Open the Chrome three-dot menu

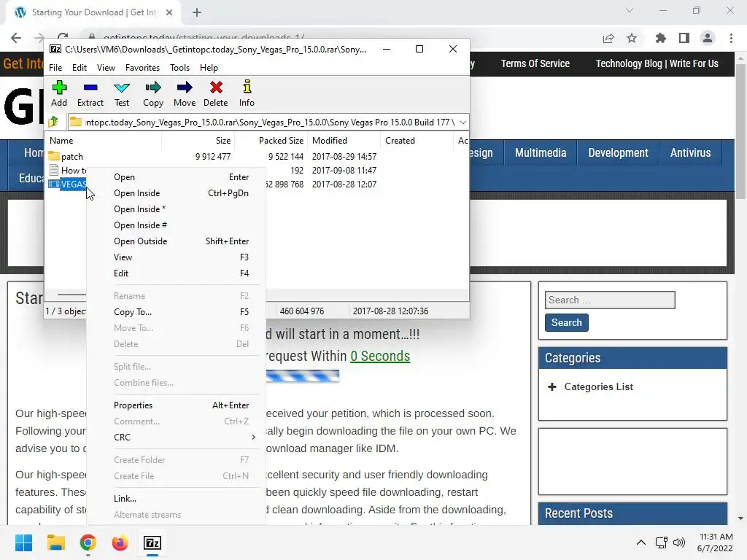pos(731,38)
